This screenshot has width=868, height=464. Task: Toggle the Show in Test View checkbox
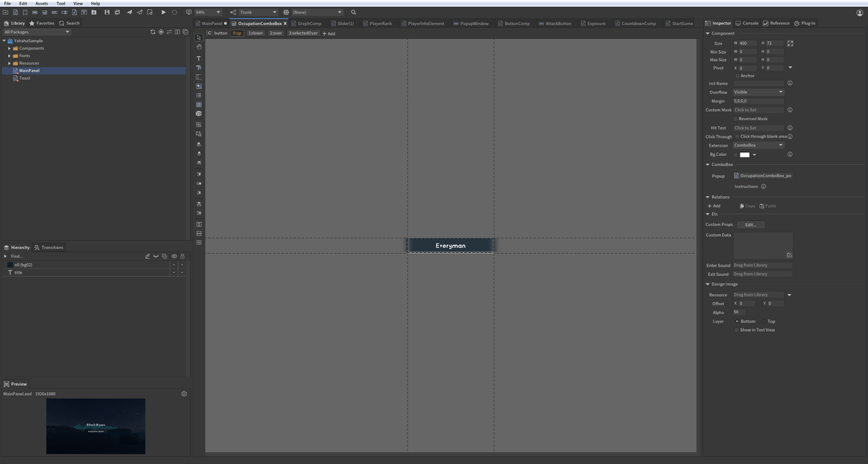pos(737,330)
